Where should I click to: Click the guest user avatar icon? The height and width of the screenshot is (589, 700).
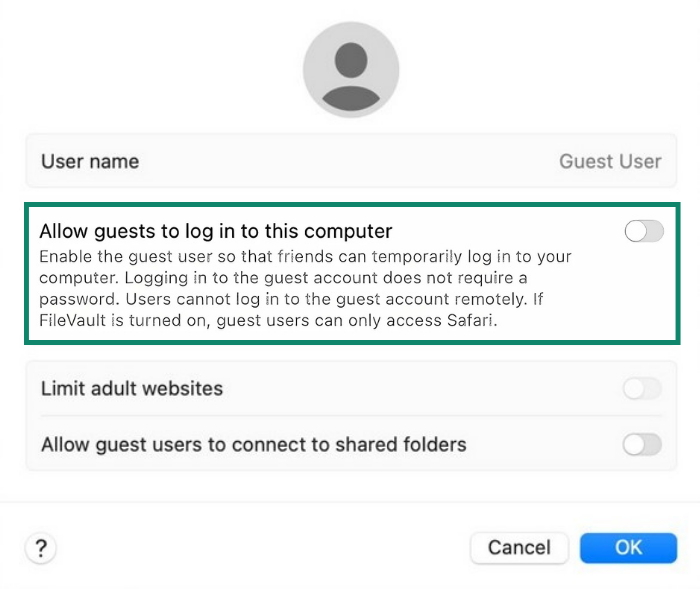coord(351,70)
